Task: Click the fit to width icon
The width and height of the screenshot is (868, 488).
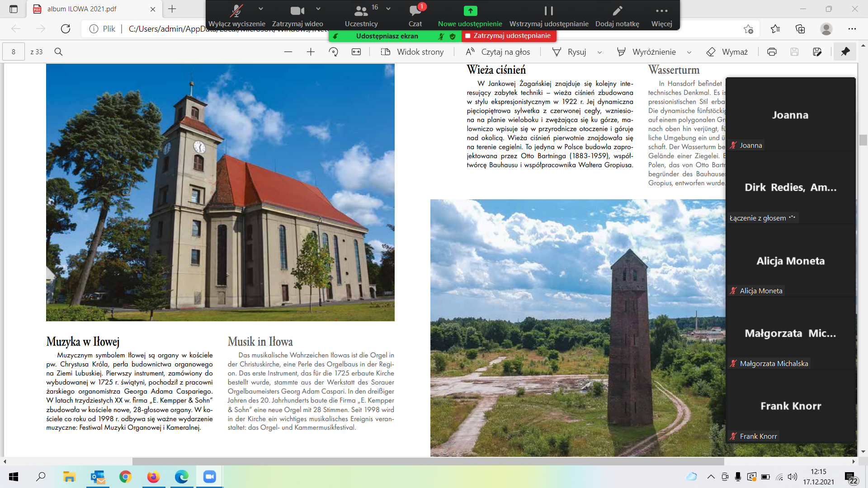Action: pos(356,52)
